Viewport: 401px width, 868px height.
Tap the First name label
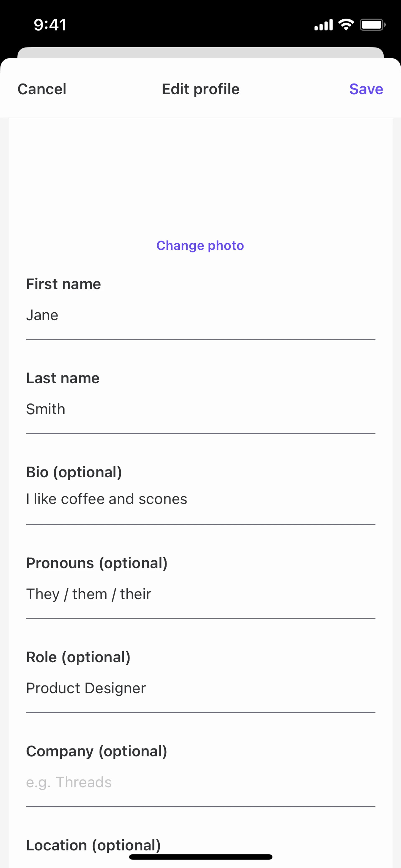coord(63,284)
